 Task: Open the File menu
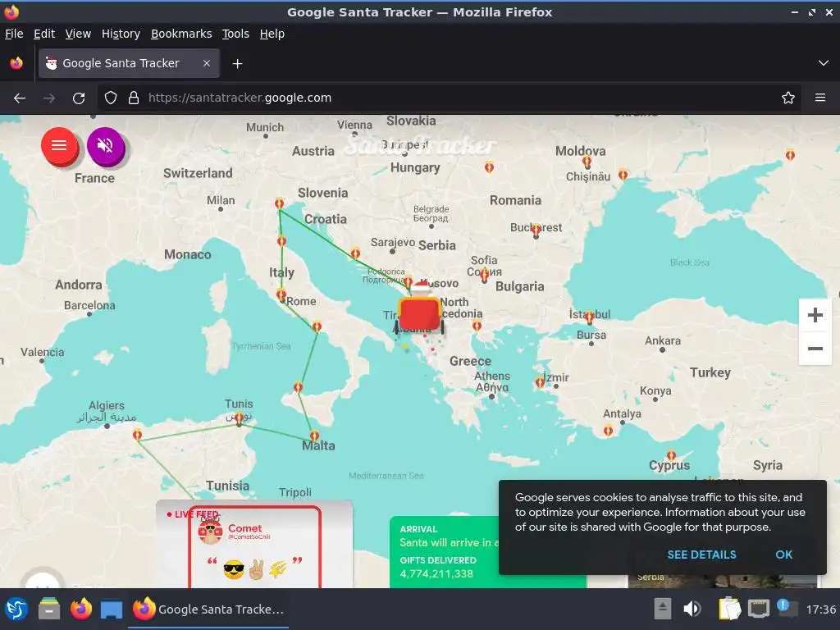click(x=14, y=34)
